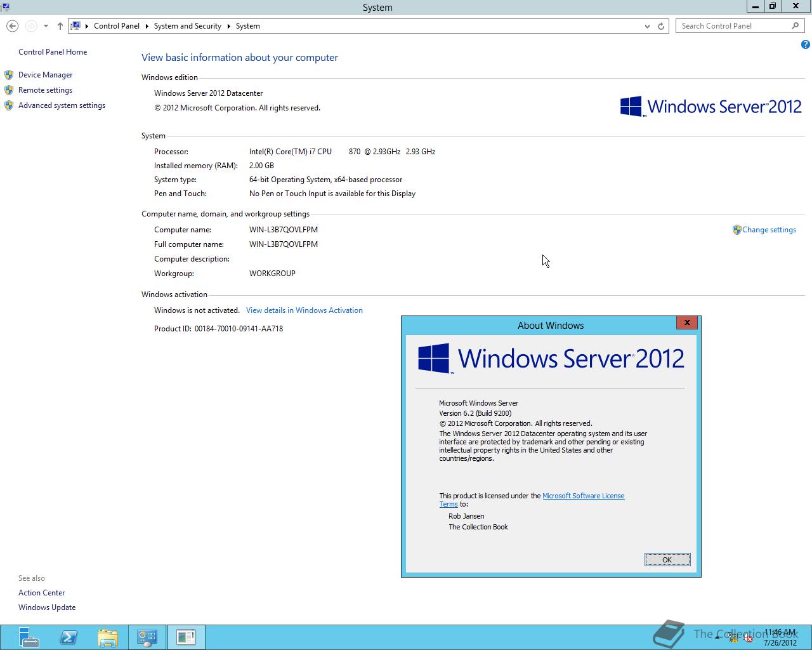
Task: Click the Rob Jansen licensee name
Action: (466, 516)
